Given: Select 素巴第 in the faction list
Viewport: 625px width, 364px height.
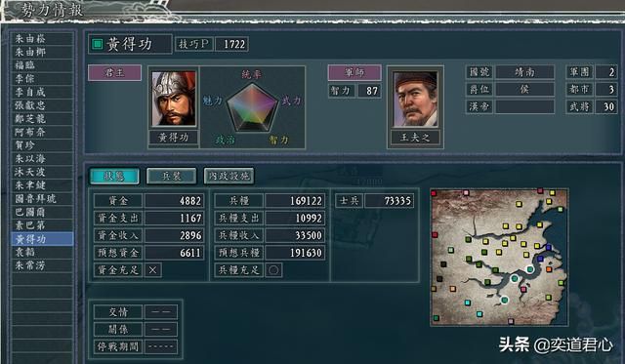Looking at the screenshot, I should tap(42, 225).
